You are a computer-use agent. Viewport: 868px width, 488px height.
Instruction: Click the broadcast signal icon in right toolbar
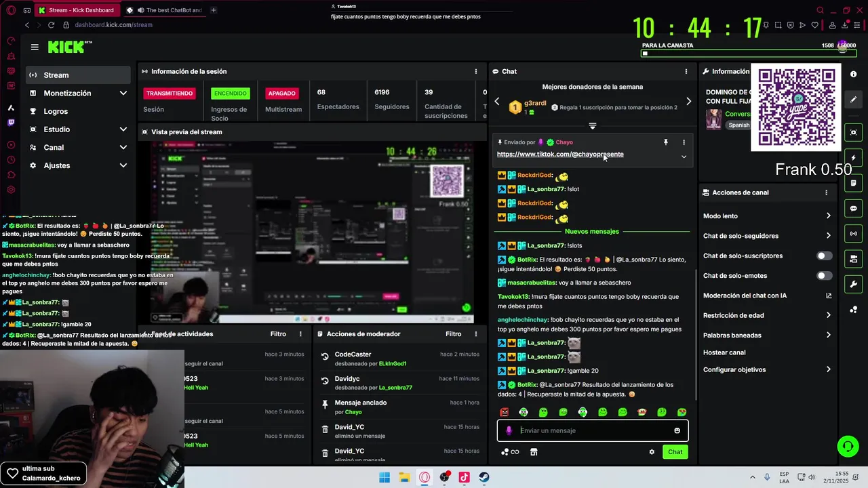pos(853,234)
